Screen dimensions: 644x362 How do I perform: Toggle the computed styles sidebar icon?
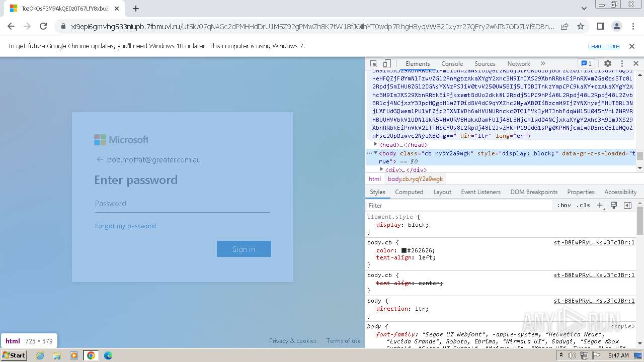tap(627, 205)
